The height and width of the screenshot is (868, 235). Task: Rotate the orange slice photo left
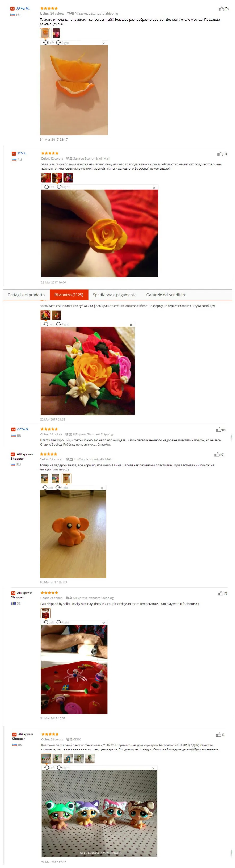(x=48, y=43)
